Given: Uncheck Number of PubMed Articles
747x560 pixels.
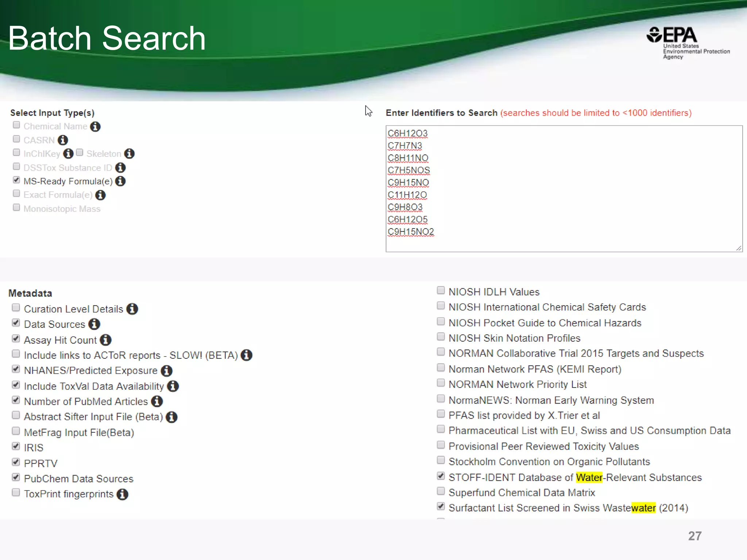Looking at the screenshot, I should pos(16,400).
